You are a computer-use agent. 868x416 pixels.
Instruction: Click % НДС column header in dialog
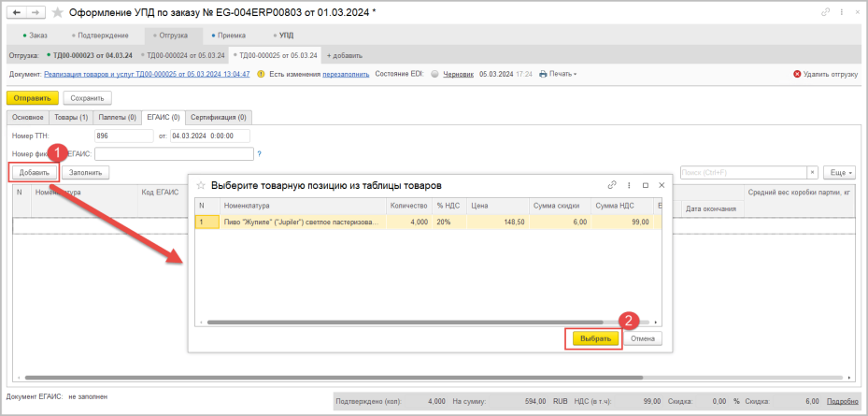448,206
